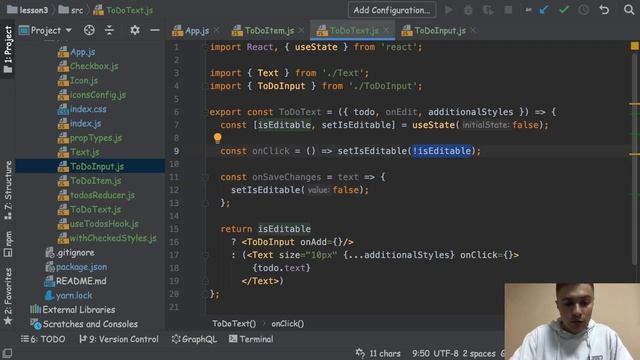Select Icon.js in the project tree
The image size is (640, 360).
(x=78, y=80)
